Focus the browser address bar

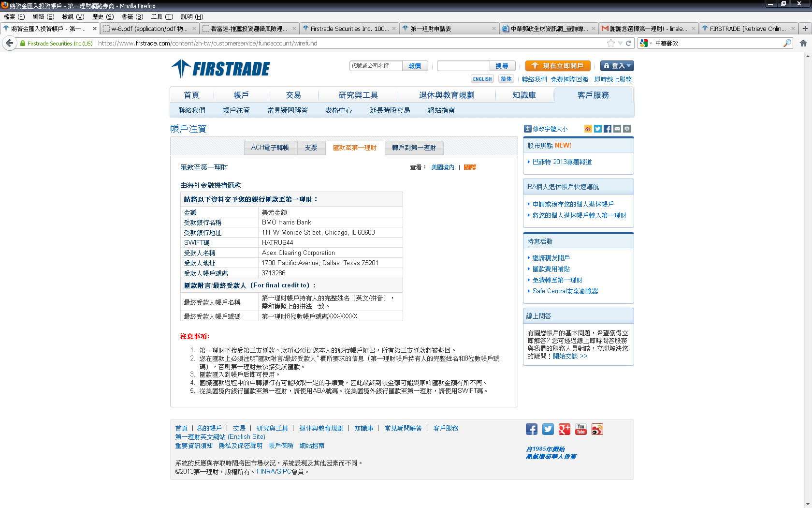(350, 43)
